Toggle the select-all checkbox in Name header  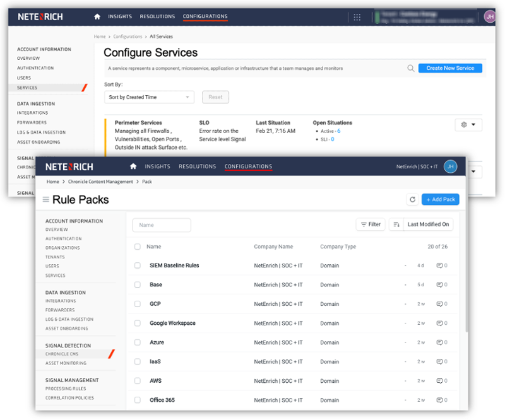click(138, 247)
